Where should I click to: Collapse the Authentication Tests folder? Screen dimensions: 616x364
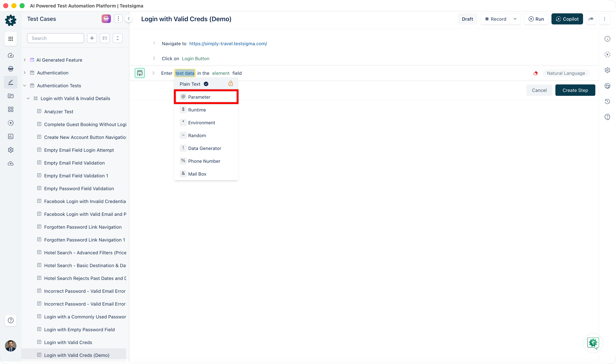tap(25, 86)
